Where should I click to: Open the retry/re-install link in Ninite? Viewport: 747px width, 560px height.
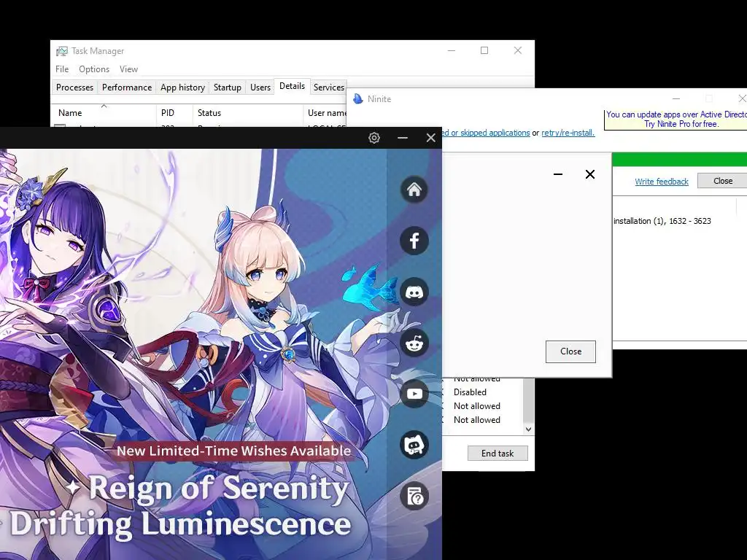(x=568, y=133)
